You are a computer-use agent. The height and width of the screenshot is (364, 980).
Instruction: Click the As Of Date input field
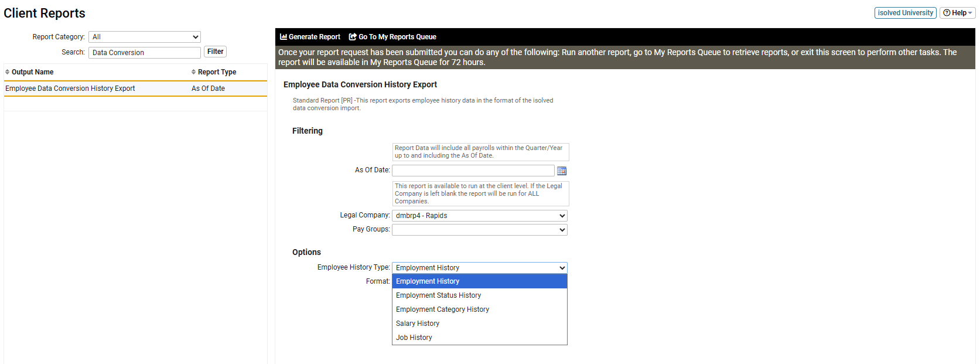pyautogui.click(x=473, y=171)
